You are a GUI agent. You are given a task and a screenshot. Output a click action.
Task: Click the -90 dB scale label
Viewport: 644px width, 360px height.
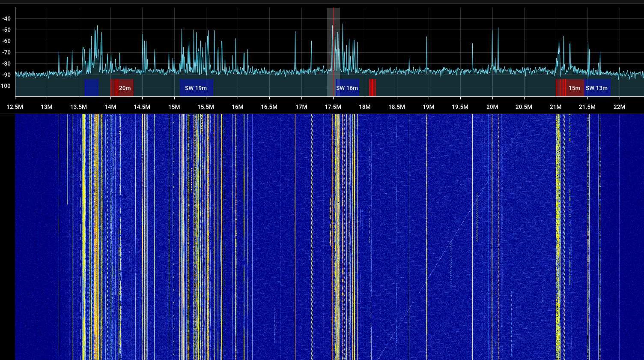pos(7,75)
